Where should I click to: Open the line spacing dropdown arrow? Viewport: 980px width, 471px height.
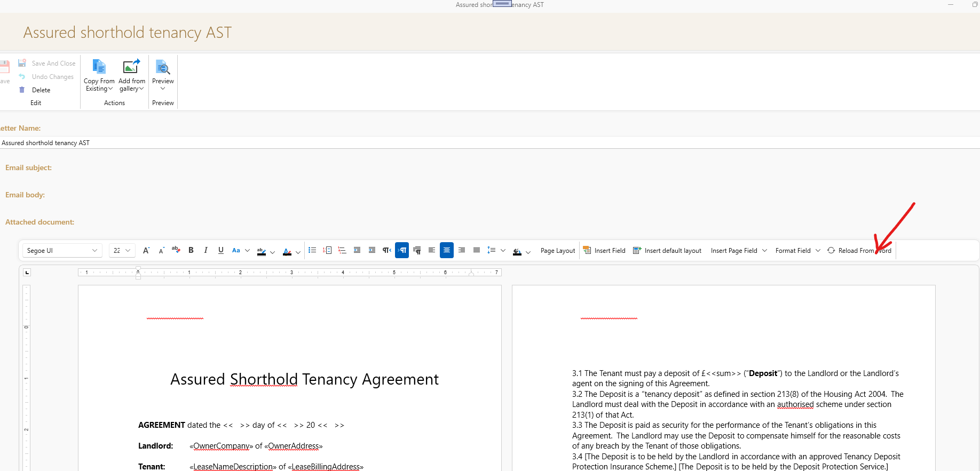[503, 251]
